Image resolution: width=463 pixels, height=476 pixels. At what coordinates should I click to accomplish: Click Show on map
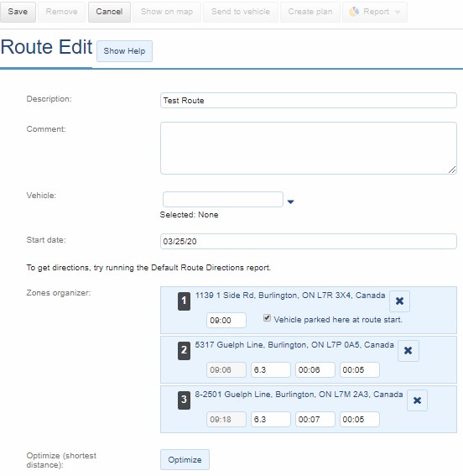point(167,12)
